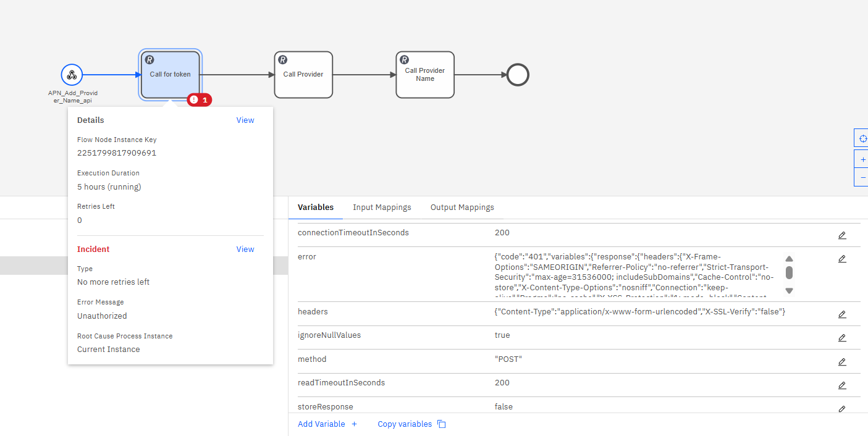Edit the headers variable using its pencil icon
868x436 pixels.
click(842, 314)
